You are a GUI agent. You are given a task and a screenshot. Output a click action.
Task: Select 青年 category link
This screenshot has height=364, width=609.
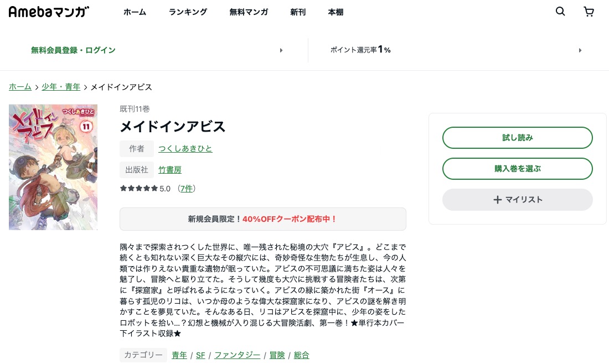[179, 355]
